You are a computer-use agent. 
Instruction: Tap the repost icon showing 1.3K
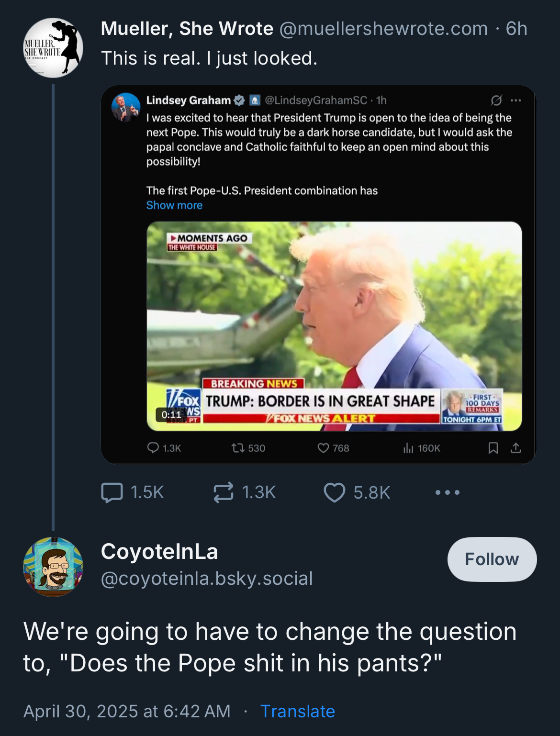(x=224, y=492)
